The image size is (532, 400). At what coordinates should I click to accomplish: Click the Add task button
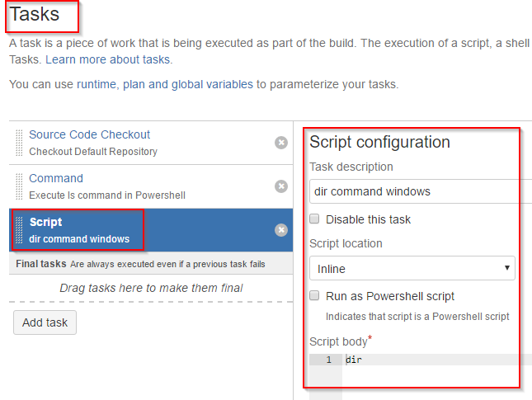pyautogui.click(x=45, y=322)
